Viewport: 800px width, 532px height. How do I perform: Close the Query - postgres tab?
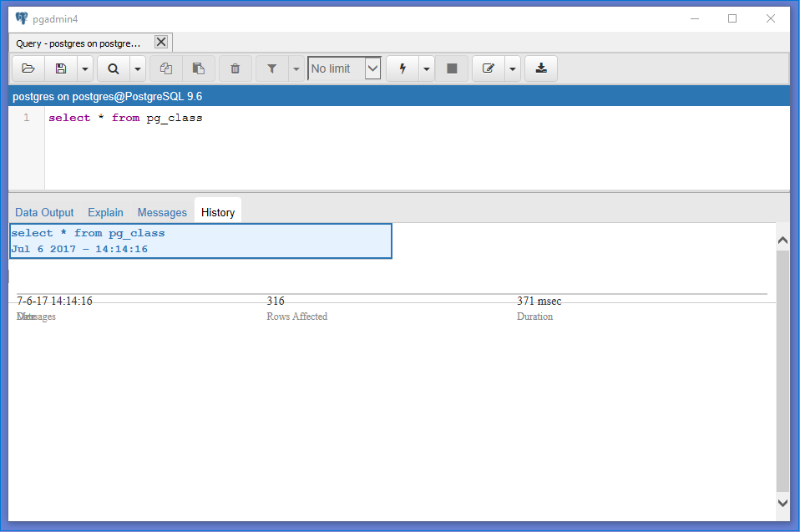(x=161, y=43)
